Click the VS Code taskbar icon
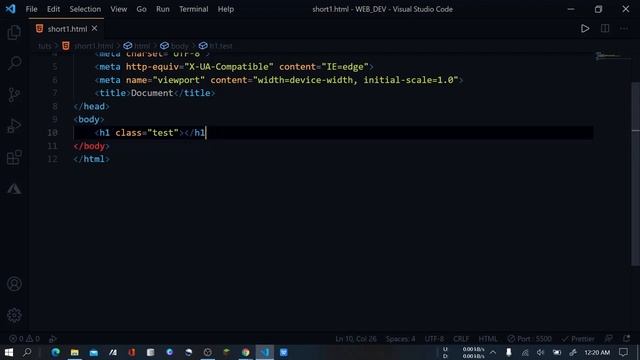Viewport: 640px width, 360px height. pos(264,352)
